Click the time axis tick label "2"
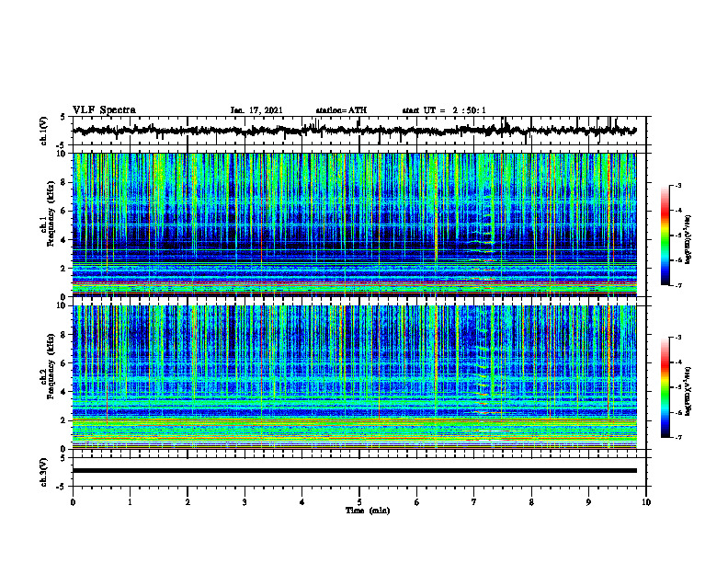The height and width of the screenshot is (563, 728). coord(188,502)
